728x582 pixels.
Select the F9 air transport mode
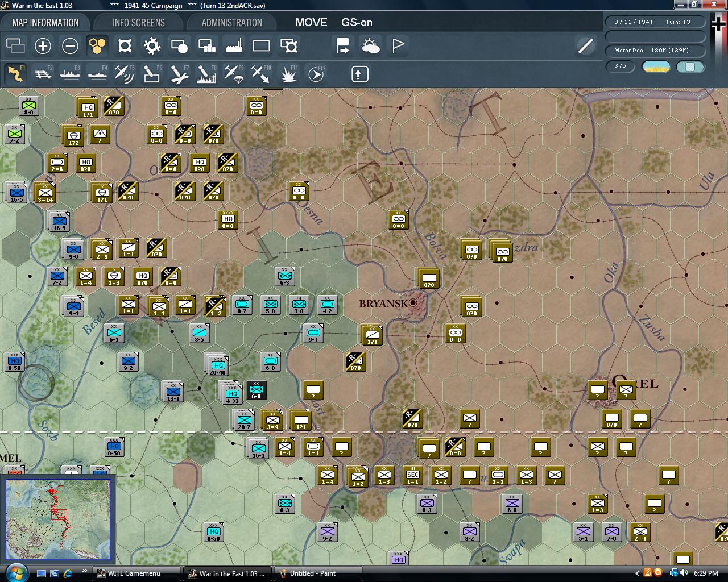[x=234, y=74]
